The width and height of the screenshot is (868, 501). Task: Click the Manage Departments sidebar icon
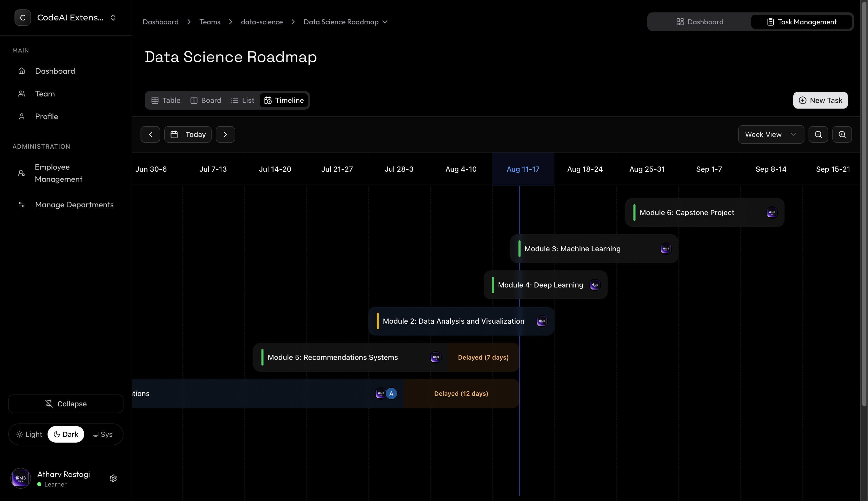pyautogui.click(x=21, y=205)
